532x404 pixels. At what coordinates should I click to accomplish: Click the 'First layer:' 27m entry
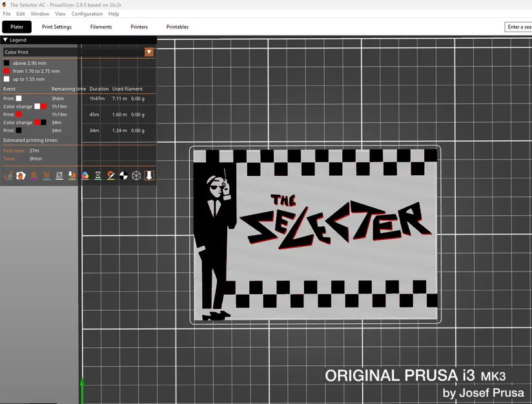tap(21, 151)
